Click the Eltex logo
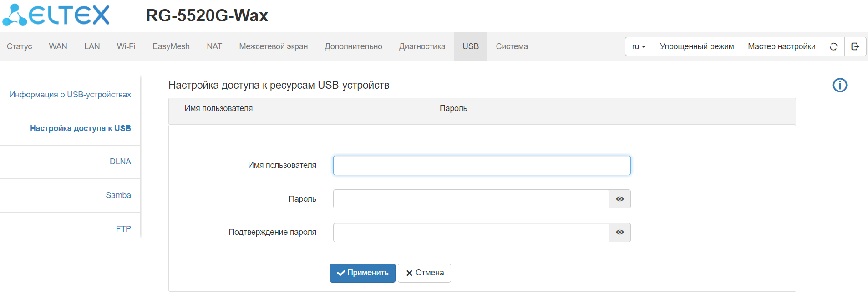868x294 pixels. click(56, 15)
